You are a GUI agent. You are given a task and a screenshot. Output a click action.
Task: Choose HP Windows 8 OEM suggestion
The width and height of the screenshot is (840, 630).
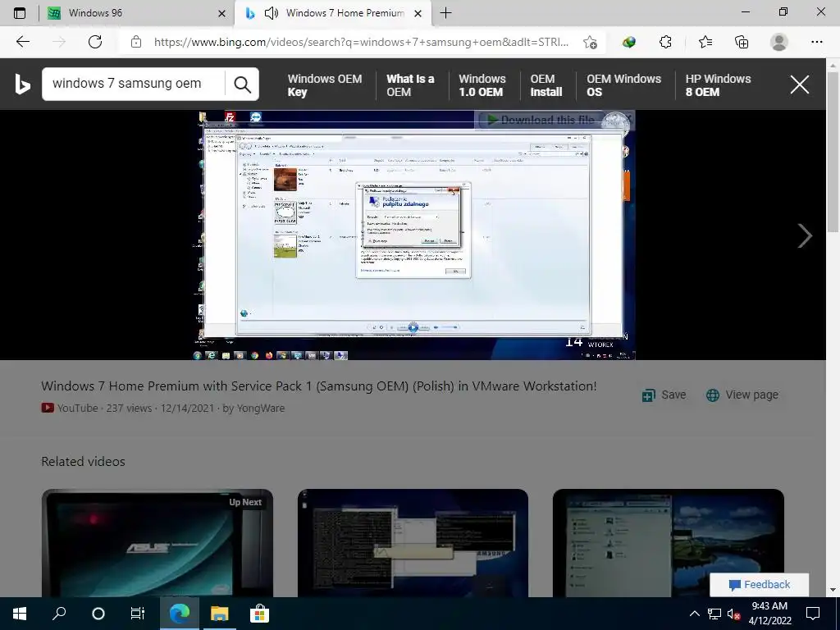point(718,85)
